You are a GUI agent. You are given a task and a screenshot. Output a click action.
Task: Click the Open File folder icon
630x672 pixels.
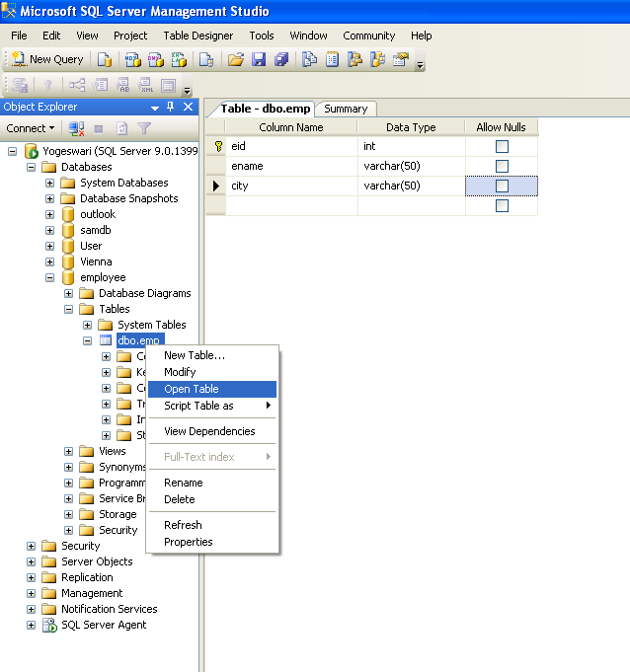coord(235,59)
